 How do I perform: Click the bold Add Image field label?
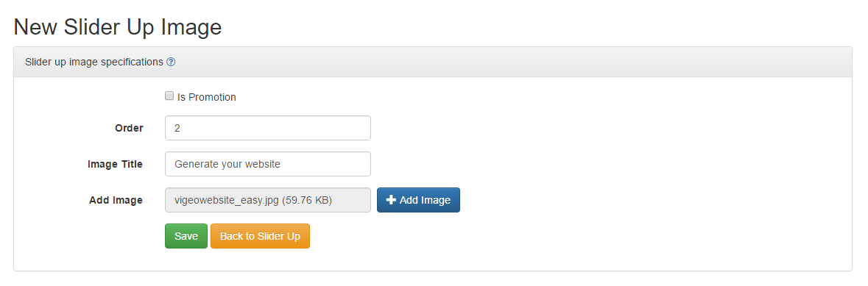(116, 200)
